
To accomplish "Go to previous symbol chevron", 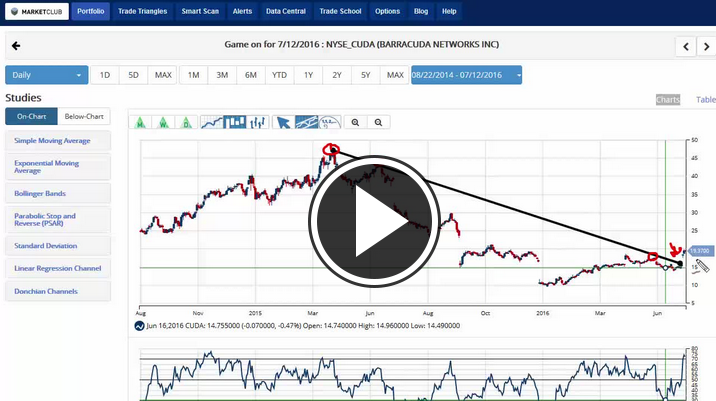I will [686, 46].
